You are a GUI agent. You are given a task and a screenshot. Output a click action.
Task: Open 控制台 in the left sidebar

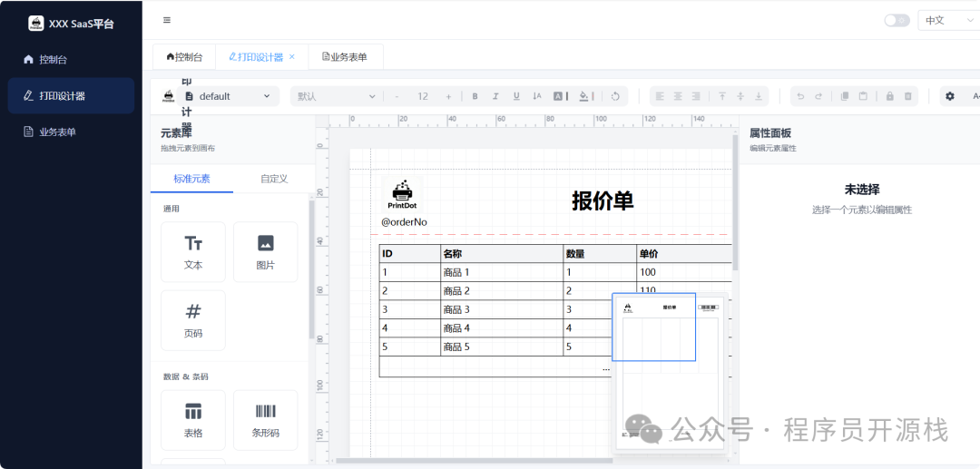71,60
